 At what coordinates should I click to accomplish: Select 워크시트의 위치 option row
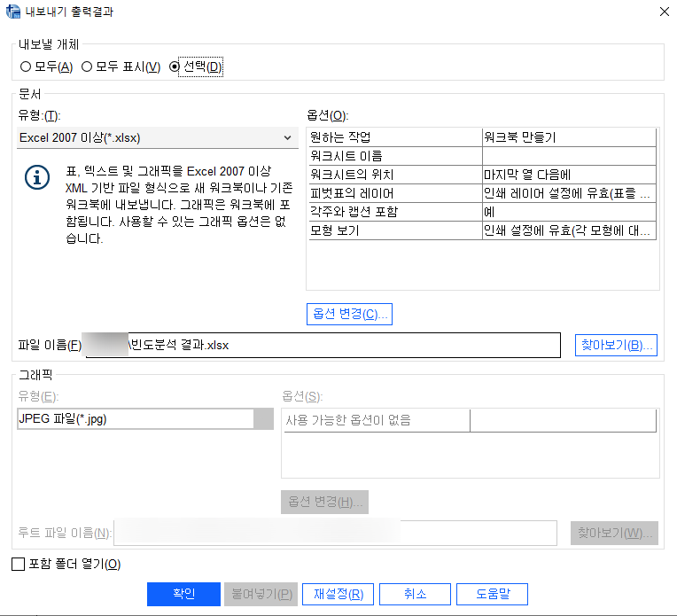click(483, 175)
